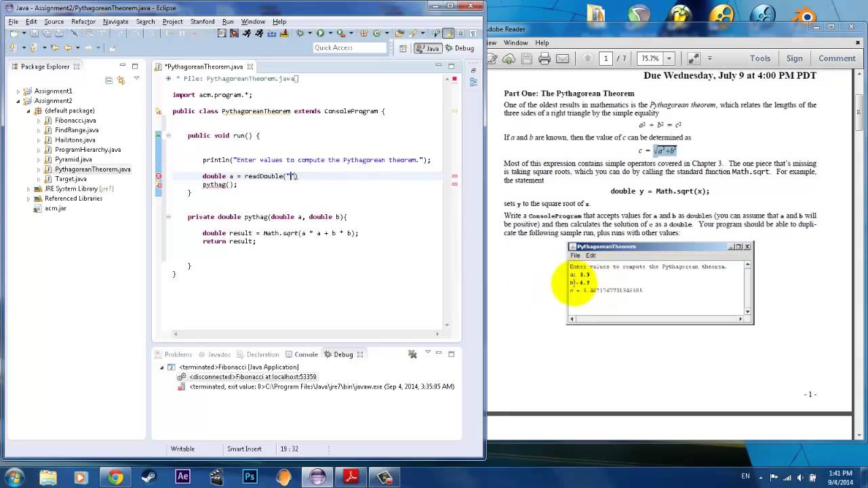Viewport: 868px width, 488px height.
Task: Click Remove All Terminated Launches icon in Debug view
Action: (412, 354)
